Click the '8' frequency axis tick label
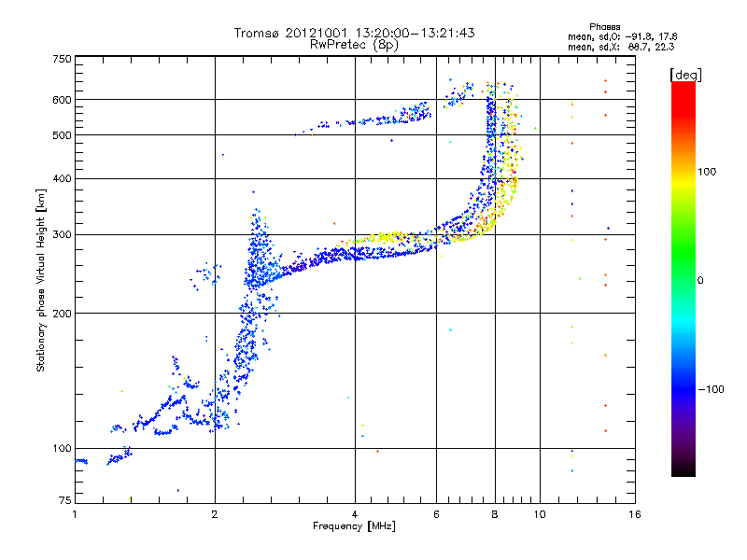This screenshot has height=560, width=747. tap(495, 514)
